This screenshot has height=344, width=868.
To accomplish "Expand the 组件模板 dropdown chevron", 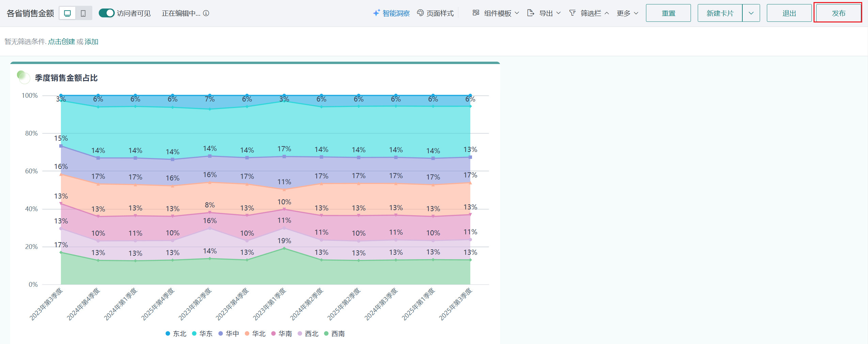I will [x=517, y=13].
